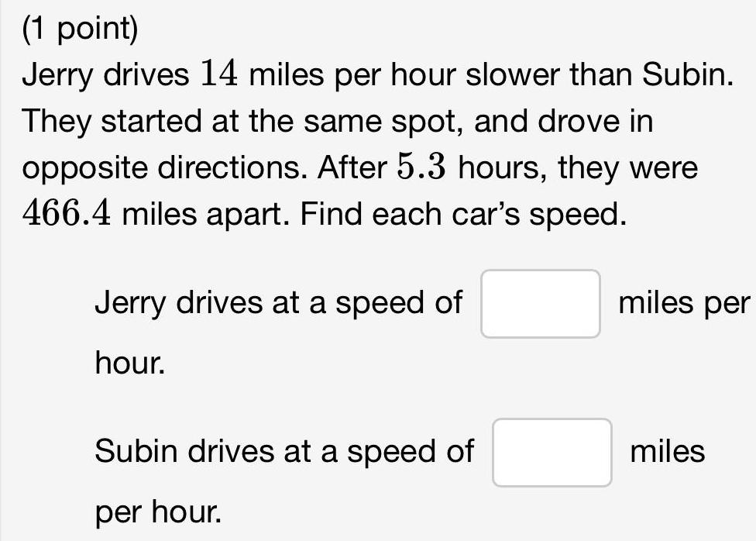Click the word Jerry in the problem statement
Screen dimensions: 756x541
click(x=58, y=74)
